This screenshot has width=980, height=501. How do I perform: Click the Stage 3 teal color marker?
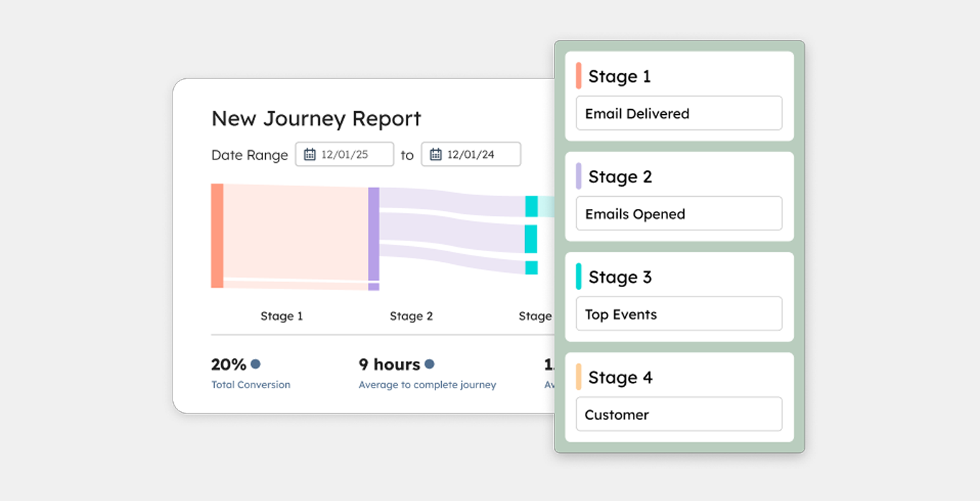click(578, 277)
